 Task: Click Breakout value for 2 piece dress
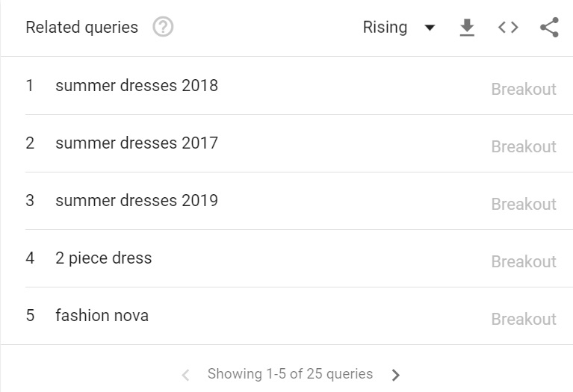(524, 261)
